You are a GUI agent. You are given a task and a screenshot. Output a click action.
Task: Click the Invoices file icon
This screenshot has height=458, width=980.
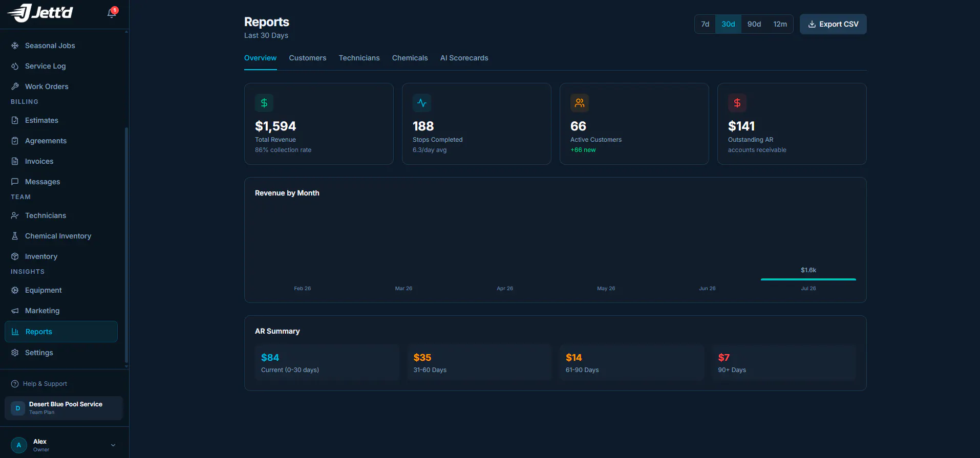tap(15, 161)
